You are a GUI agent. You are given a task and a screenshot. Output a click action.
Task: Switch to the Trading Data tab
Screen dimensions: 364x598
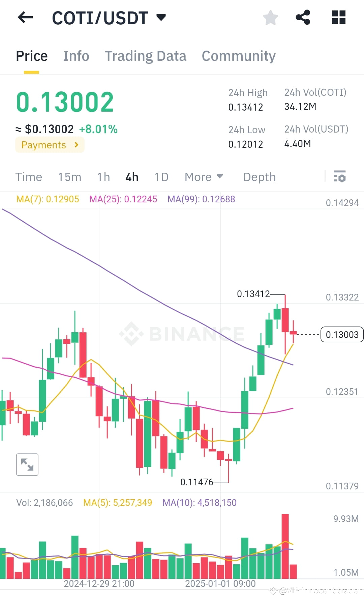click(x=146, y=56)
